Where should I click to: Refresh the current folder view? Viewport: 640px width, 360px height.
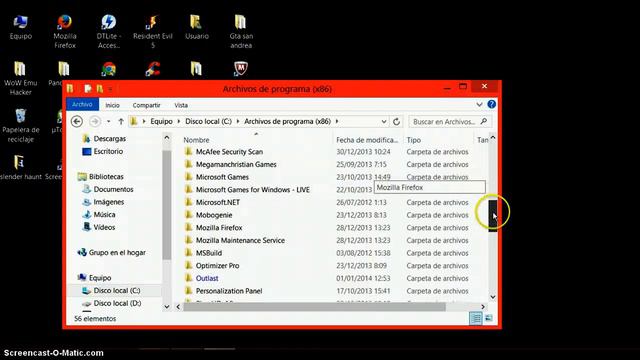click(x=396, y=121)
